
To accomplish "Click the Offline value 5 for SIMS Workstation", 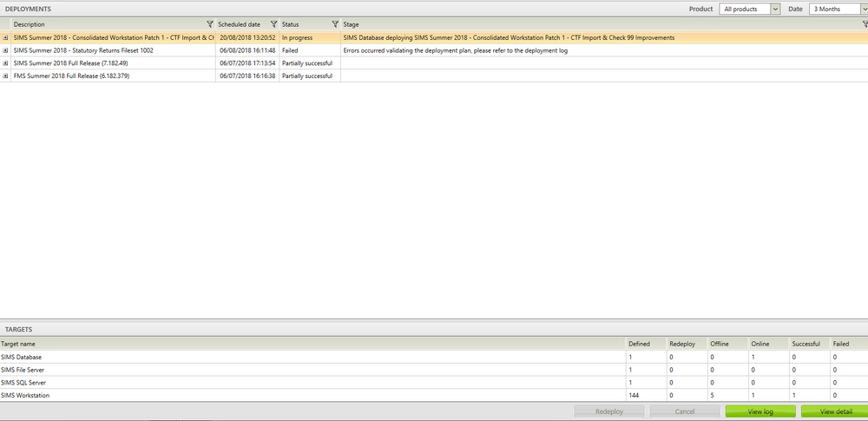I will (713, 396).
